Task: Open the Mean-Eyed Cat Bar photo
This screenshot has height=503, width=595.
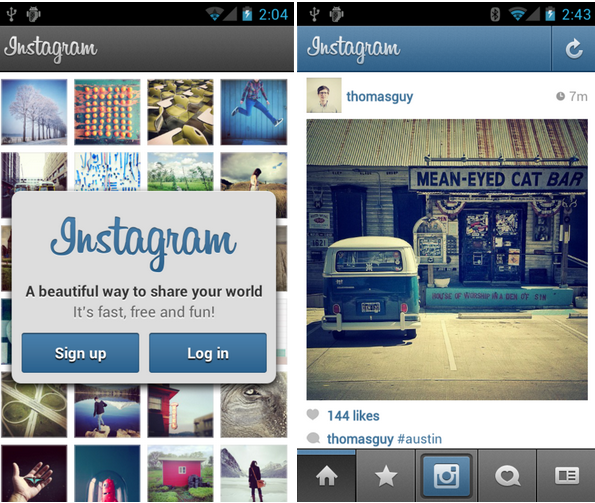Action: [447, 259]
